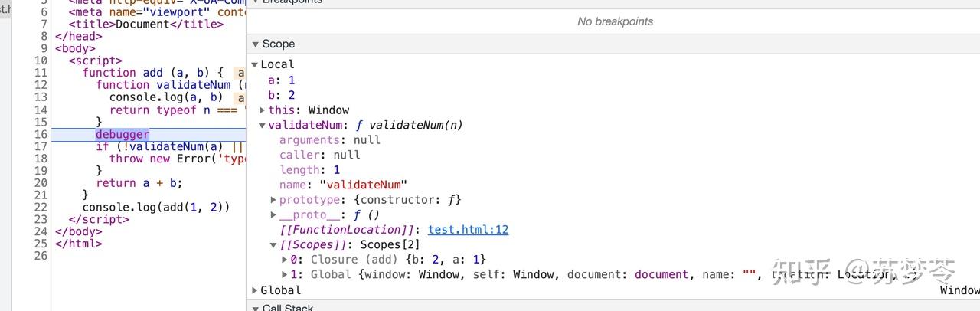980x311 pixels.
Task: Click line number 20 in the gutter
Action: [x=41, y=183]
